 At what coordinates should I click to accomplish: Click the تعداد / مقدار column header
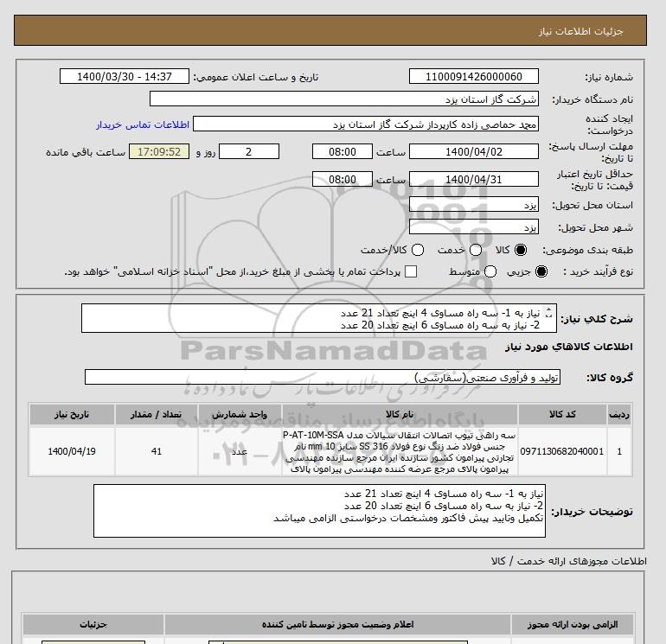157,414
